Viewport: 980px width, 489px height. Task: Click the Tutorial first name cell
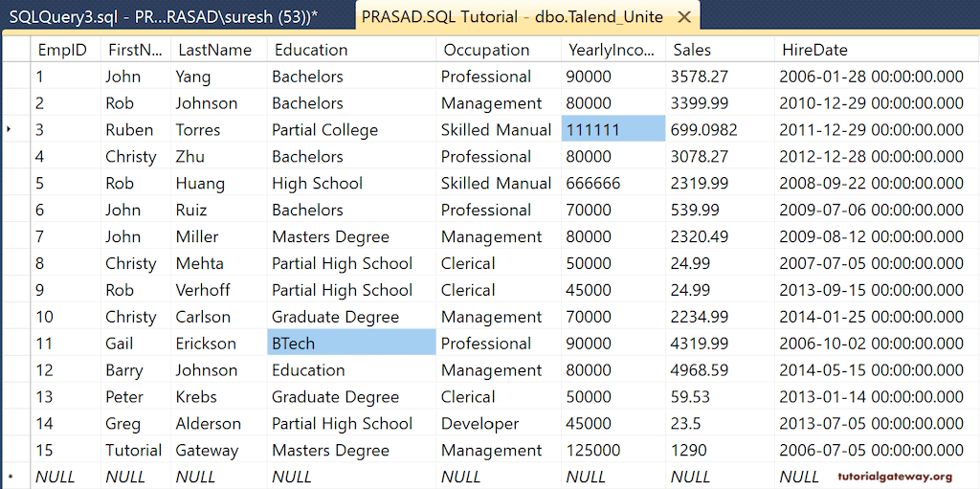click(134, 451)
